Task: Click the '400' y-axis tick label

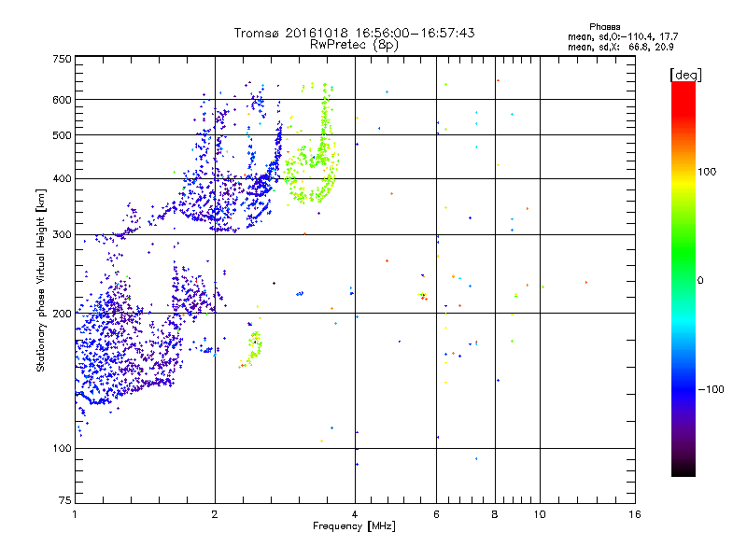Action: point(62,179)
